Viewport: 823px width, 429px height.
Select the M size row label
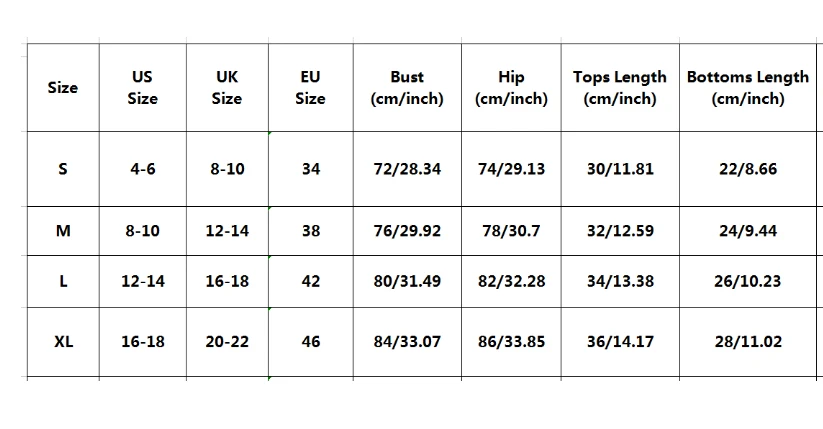tap(63, 231)
